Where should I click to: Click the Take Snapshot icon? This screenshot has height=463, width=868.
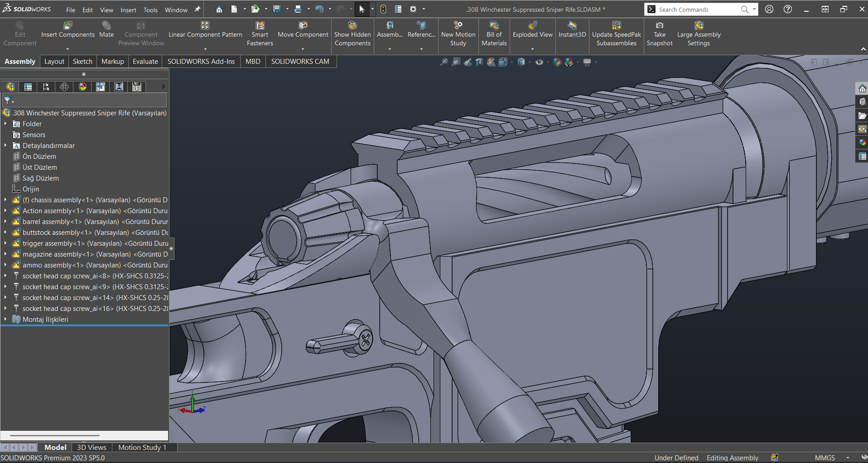pyautogui.click(x=660, y=26)
